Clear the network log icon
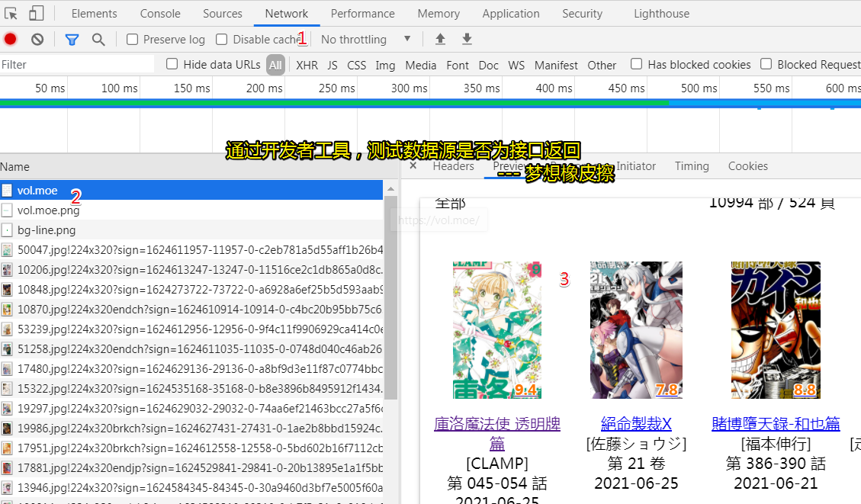The width and height of the screenshot is (861, 504). tap(37, 39)
